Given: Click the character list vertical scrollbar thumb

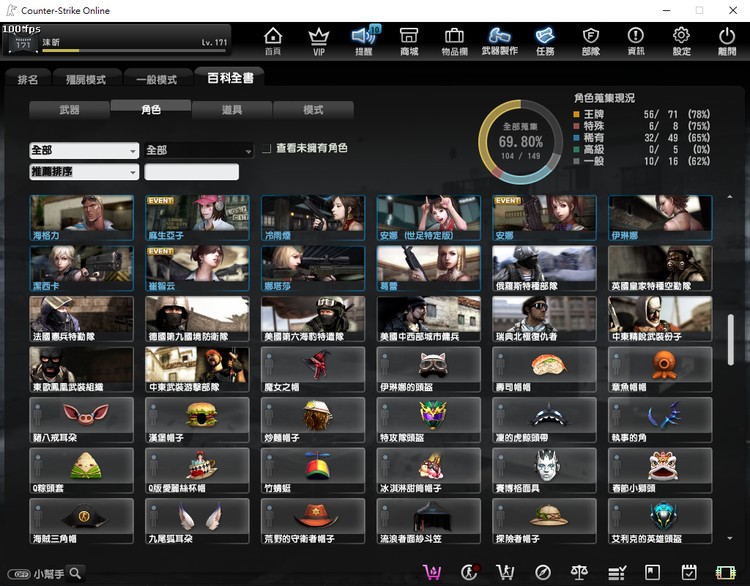Looking at the screenshot, I should coord(730,340).
